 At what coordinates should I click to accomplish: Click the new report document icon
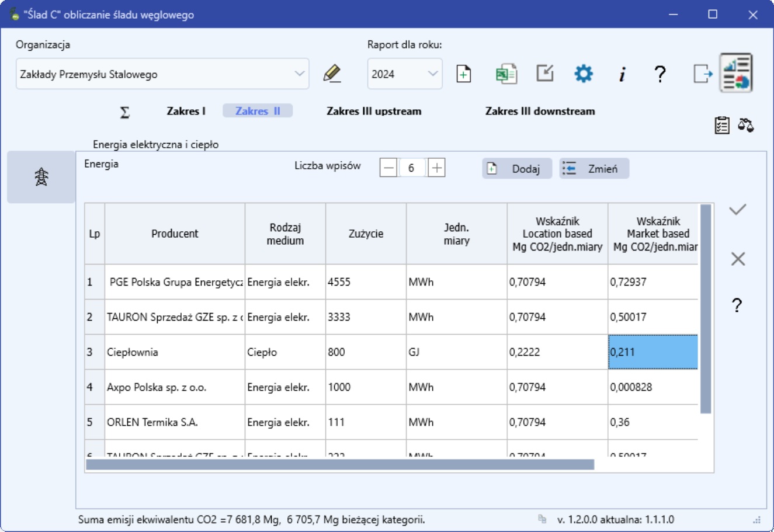tap(463, 74)
